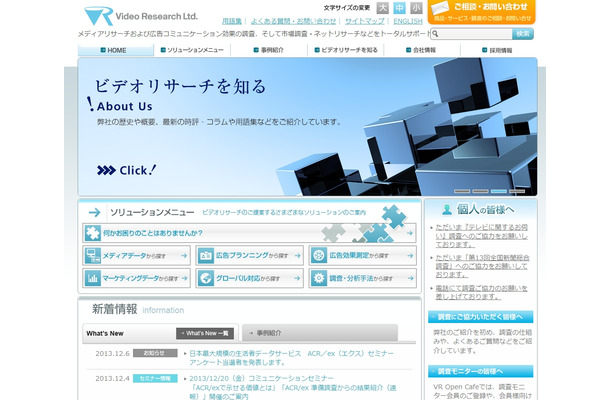
Task: Open メディアデータから探す button
Action: (x=137, y=256)
